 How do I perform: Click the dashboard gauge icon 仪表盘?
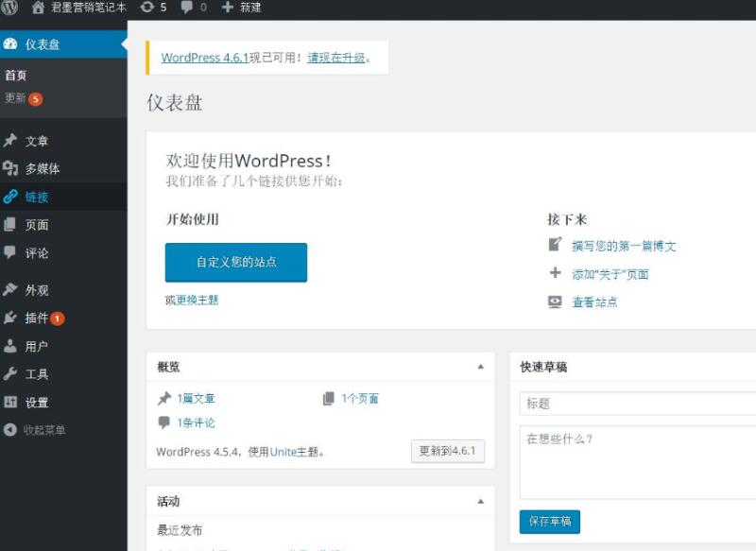[x=10, y=43]
